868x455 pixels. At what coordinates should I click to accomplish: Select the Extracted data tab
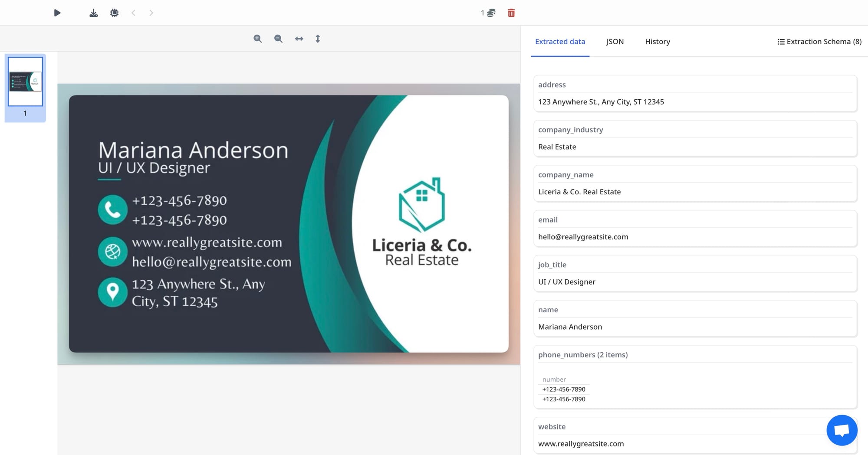[560, 42]
